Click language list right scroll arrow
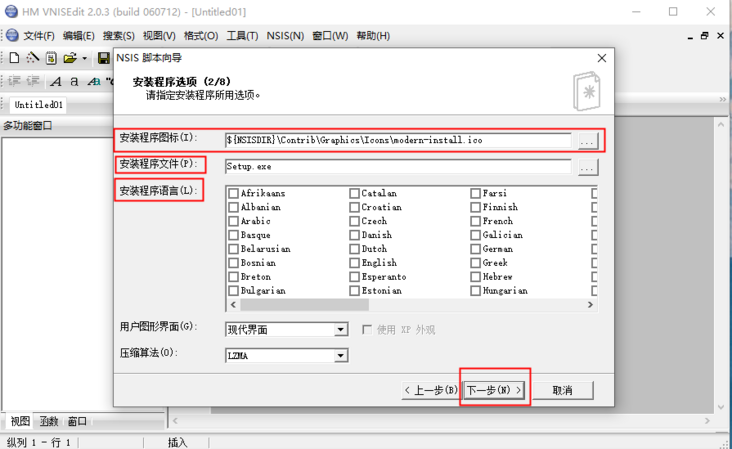Image resolution: width=732 pixels, height=449 pixels. pyautogui.click(x=591, y=305)
